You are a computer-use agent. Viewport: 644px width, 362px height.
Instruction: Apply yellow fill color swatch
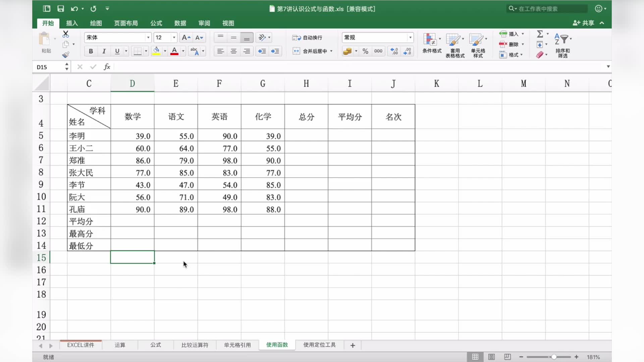coord(156,51)
